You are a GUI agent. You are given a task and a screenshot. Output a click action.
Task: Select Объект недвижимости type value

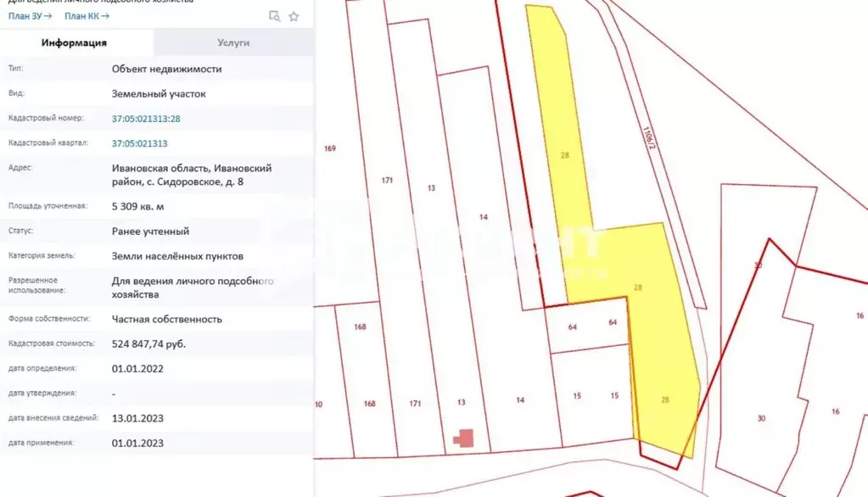coord(166,70)
